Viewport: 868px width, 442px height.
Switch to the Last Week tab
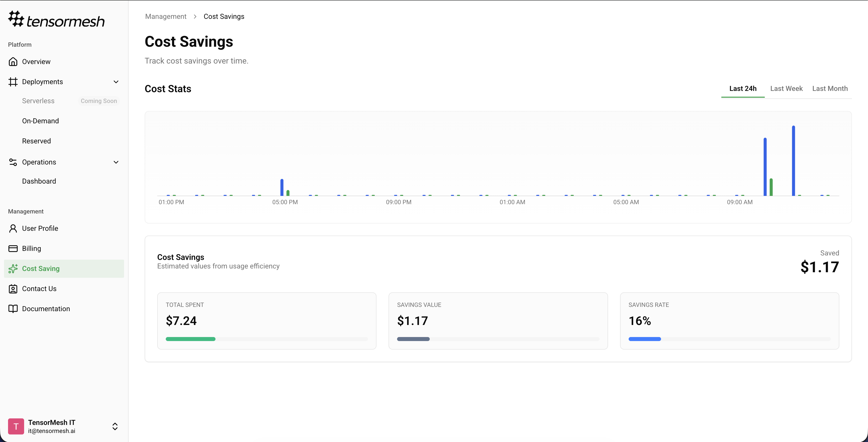[786, 89]
